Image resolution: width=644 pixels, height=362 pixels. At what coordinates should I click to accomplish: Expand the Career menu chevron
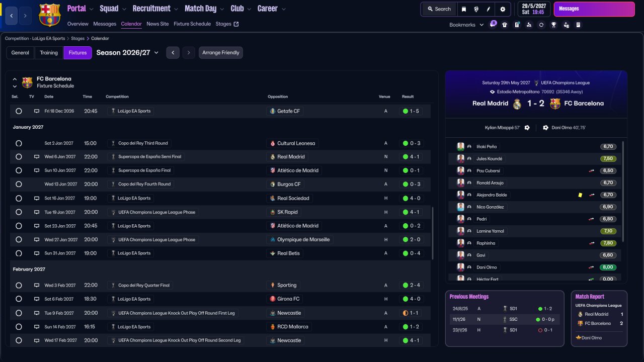pyautogui.click(x=283, y=9)
